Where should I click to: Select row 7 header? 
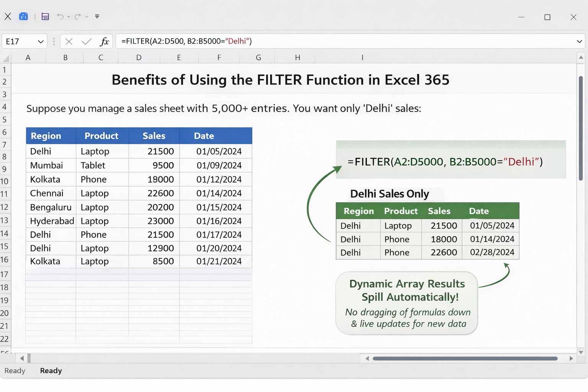tap(5, 144)
